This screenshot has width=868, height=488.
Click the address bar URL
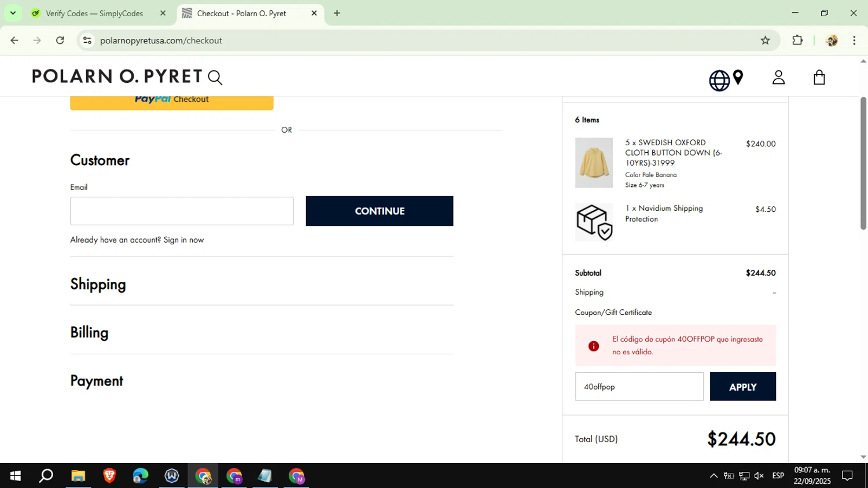161,41
